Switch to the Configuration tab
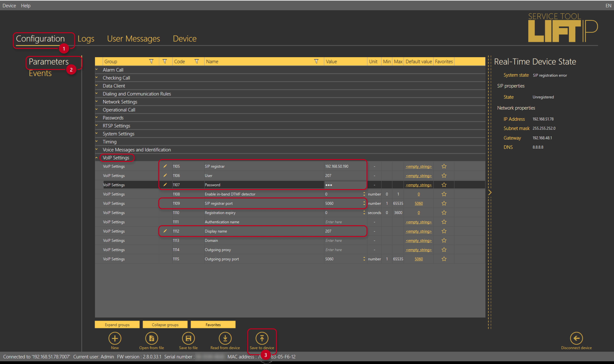 40,39
